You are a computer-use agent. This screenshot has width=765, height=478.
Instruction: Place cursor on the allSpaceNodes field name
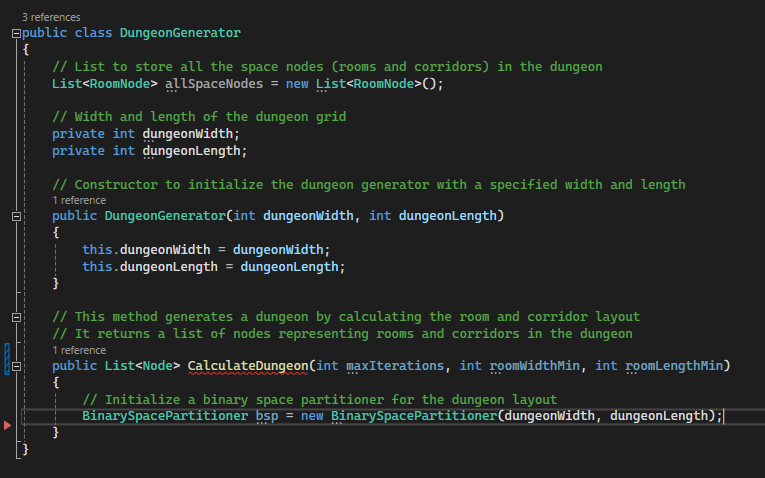(214, 84)
